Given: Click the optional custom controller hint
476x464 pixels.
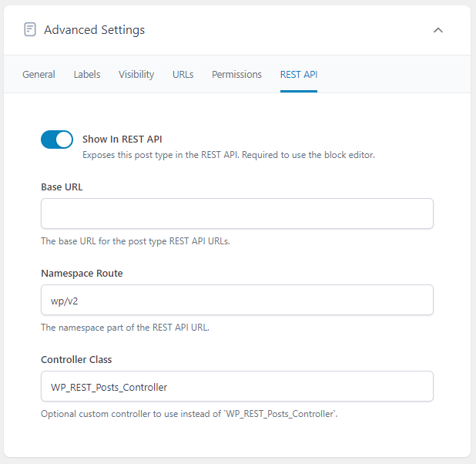Looking at the screenshot, I should coord(189,414).
